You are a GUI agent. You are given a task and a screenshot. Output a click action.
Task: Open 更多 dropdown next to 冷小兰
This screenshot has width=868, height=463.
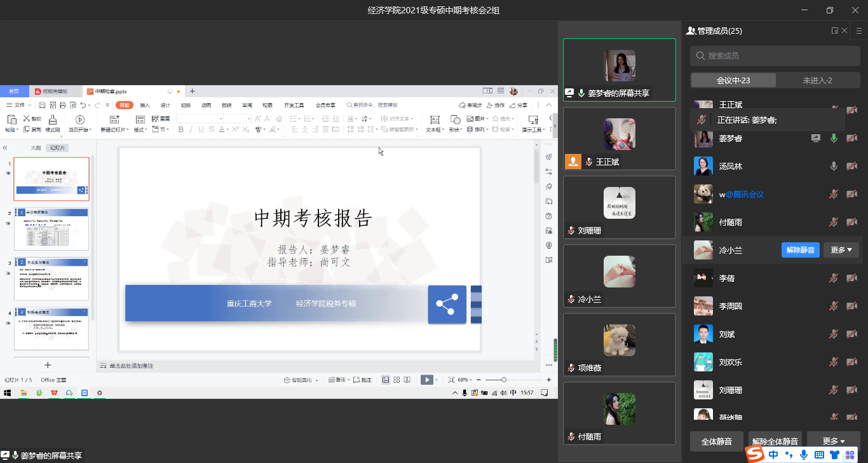[841, 250]
